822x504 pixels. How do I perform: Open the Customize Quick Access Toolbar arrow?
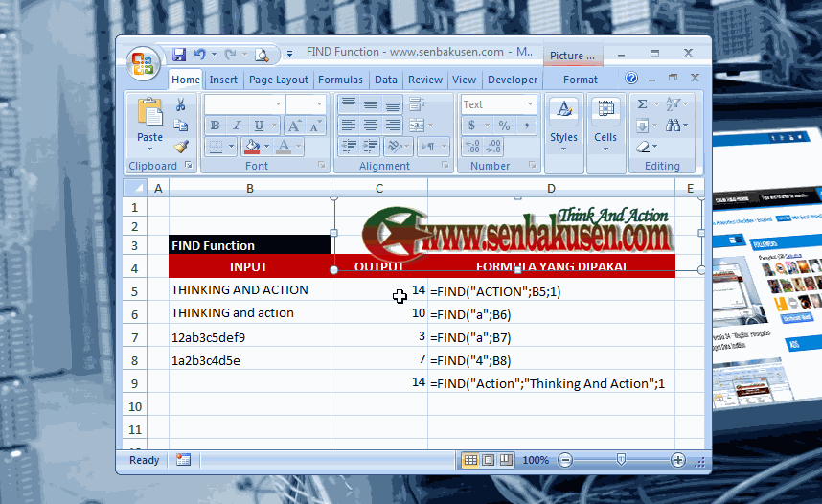click(290, 54)
